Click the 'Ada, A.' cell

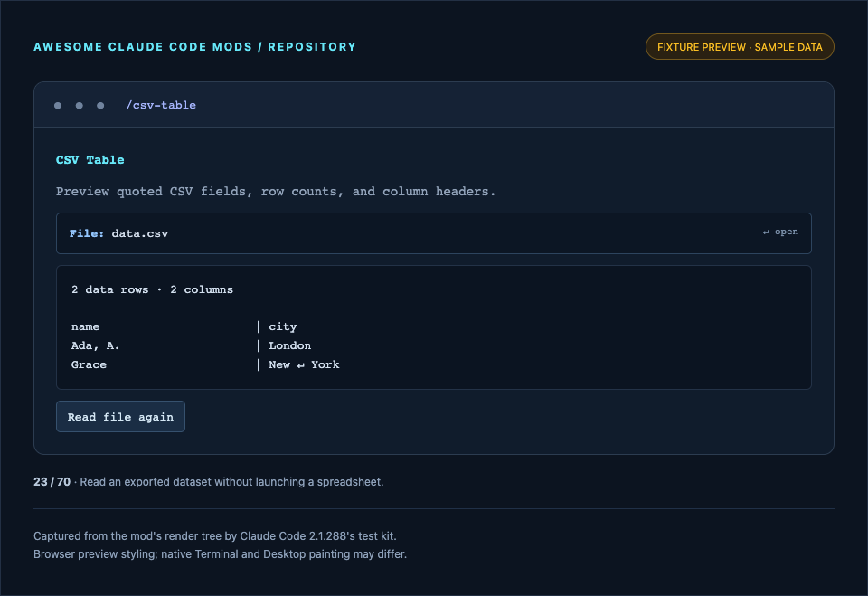[95, 345]
